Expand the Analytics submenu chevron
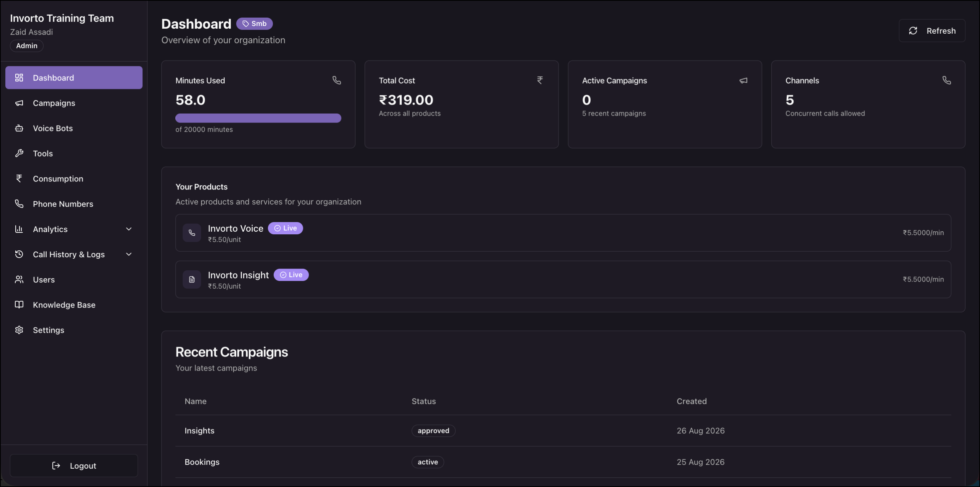The height and width of the screenshot is (487, 980). tap(129, 229)
